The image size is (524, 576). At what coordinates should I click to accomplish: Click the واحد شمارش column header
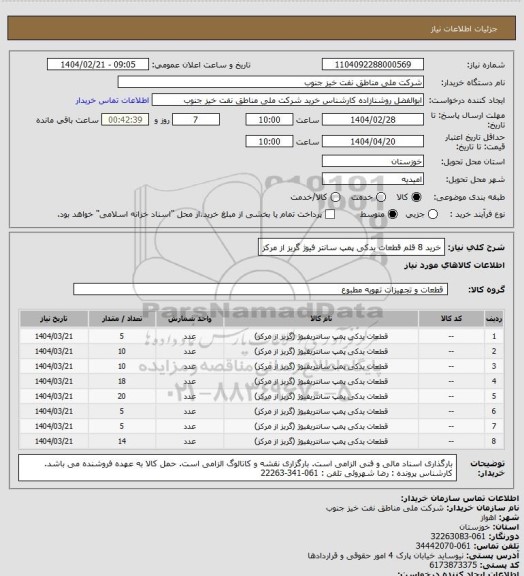click(x=190, y=319)
